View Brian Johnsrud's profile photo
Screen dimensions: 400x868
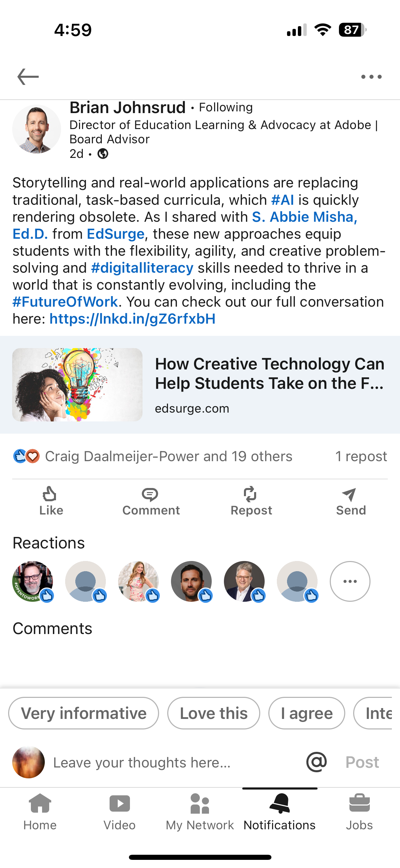tap(37, 129)
